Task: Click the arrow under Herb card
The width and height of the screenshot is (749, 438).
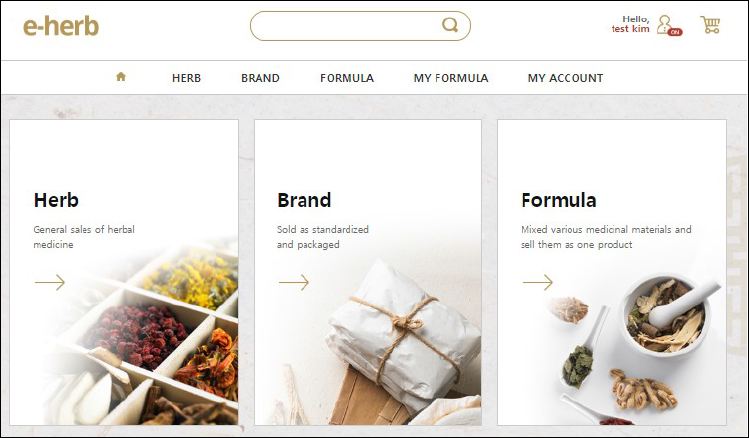Action: [50, 282]
